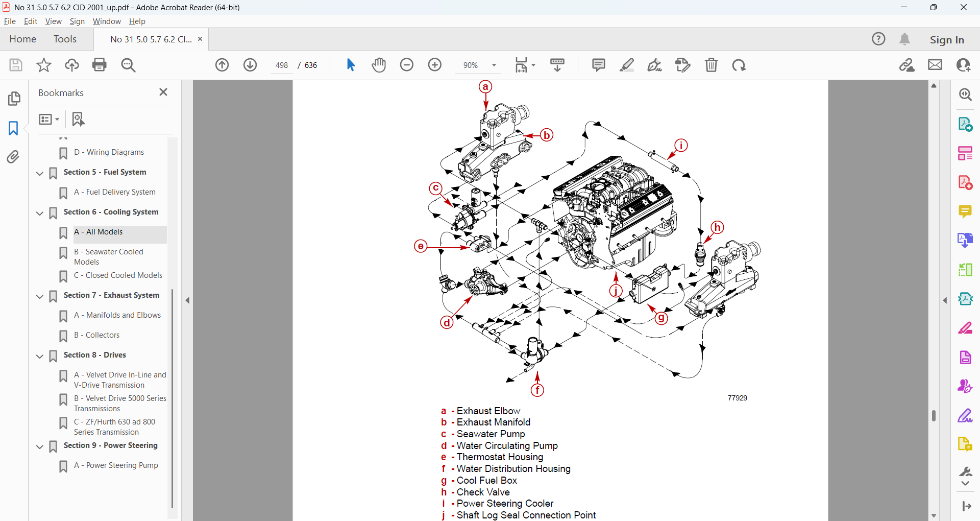The width and height of the screenshot is (980, 521).
Task: Go to next page arrow
Action: (250, 65)
